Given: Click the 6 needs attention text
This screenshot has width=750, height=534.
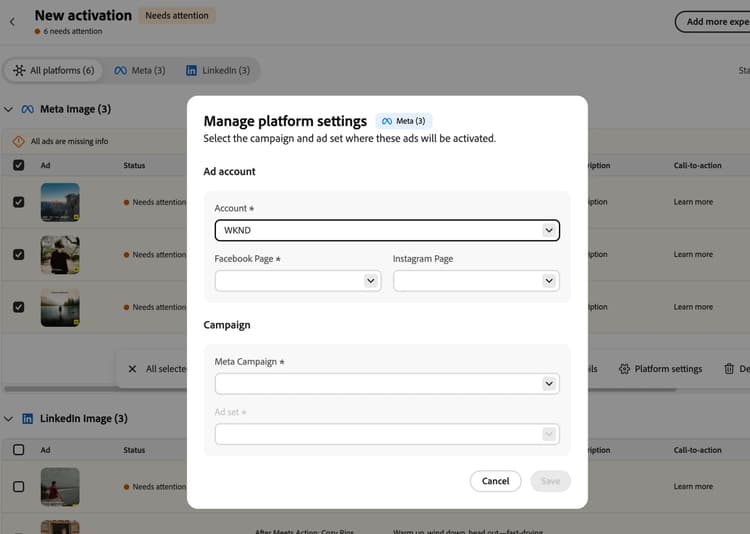Looking at the screenshot, I should [73, 31].
